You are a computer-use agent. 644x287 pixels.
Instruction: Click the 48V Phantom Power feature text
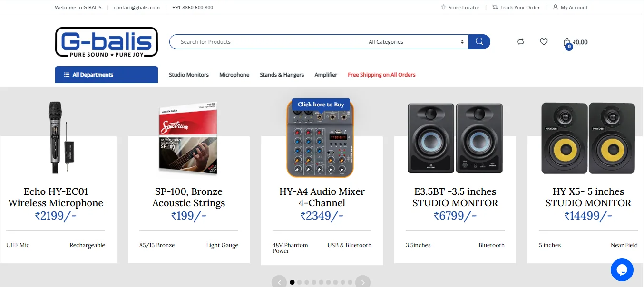[290, 248]
